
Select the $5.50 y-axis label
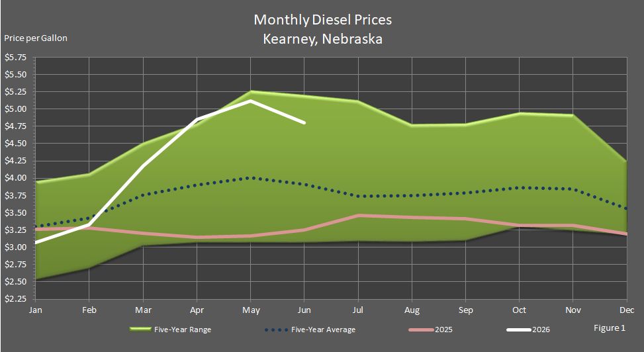(x=16, y=75)
